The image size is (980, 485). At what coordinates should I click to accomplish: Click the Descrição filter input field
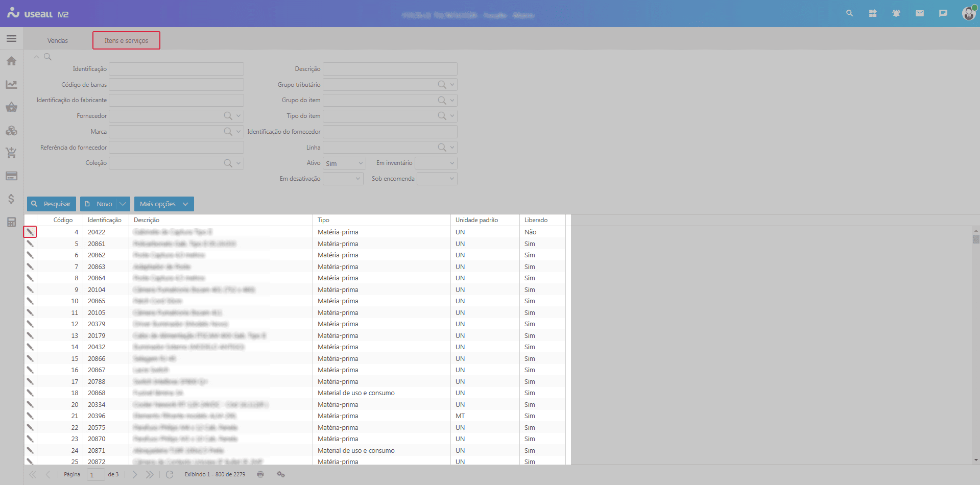tap(390, 69)
